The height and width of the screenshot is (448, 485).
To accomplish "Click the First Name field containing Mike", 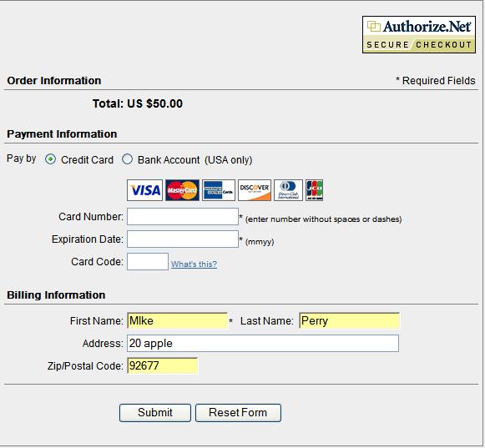I will click(177, 320).
